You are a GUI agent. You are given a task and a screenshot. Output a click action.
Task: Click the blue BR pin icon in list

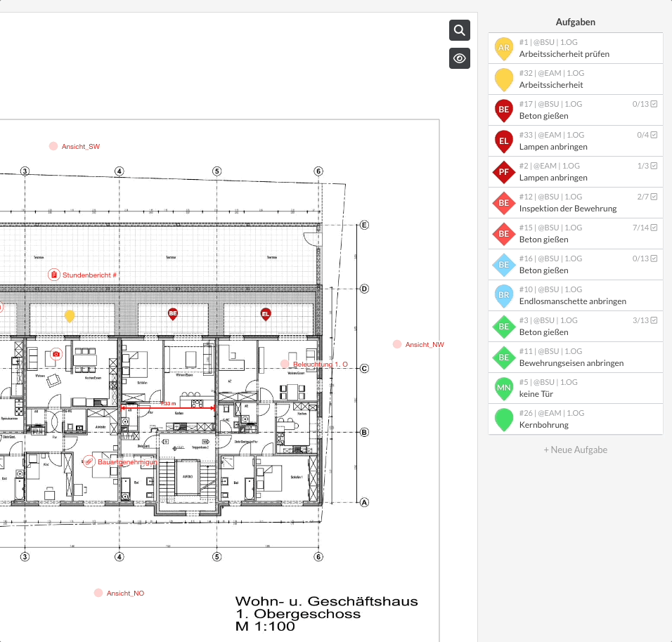coord(503,295)
